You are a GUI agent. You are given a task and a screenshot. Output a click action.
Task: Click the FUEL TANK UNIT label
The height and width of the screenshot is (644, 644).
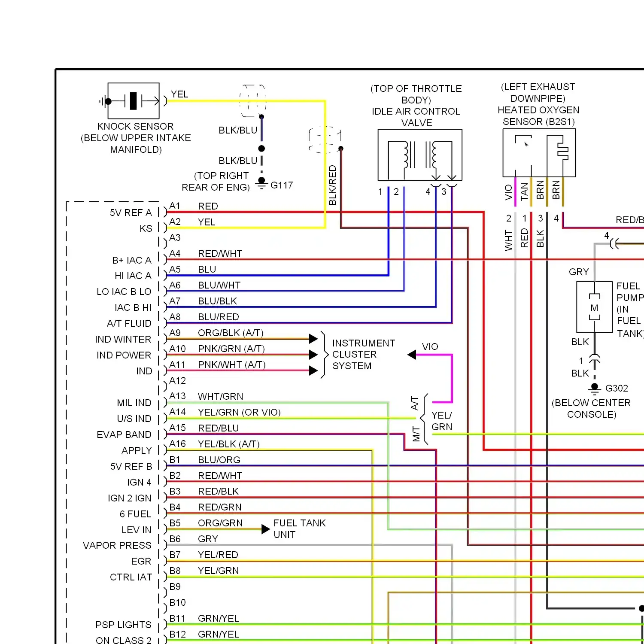(300, 529)
